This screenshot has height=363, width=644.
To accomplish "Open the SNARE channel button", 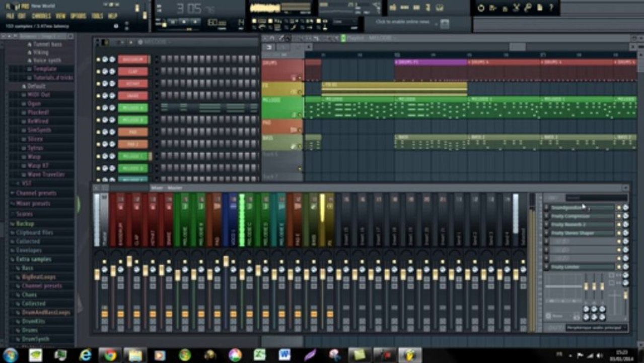I will tap(133, 96).
